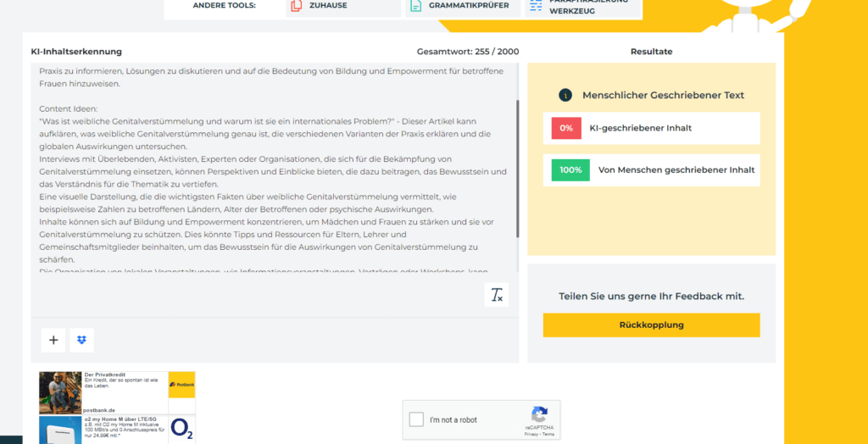This screenshot has height=444, width=868.
Task: Open the Postbank Privatkredit ad
Action: pyautogui.click(x=117, y=393)
